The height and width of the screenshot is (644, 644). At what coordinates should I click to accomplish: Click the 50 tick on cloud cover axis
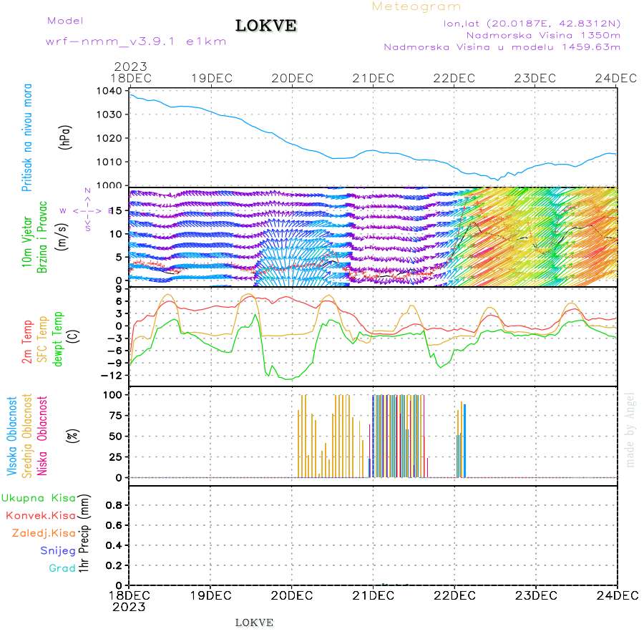[x=116, y=436]
